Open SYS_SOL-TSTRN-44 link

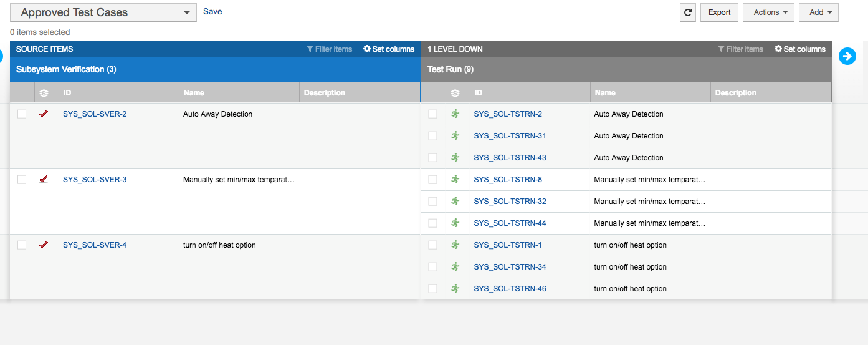pyautogui.click(x=510, y=223)
